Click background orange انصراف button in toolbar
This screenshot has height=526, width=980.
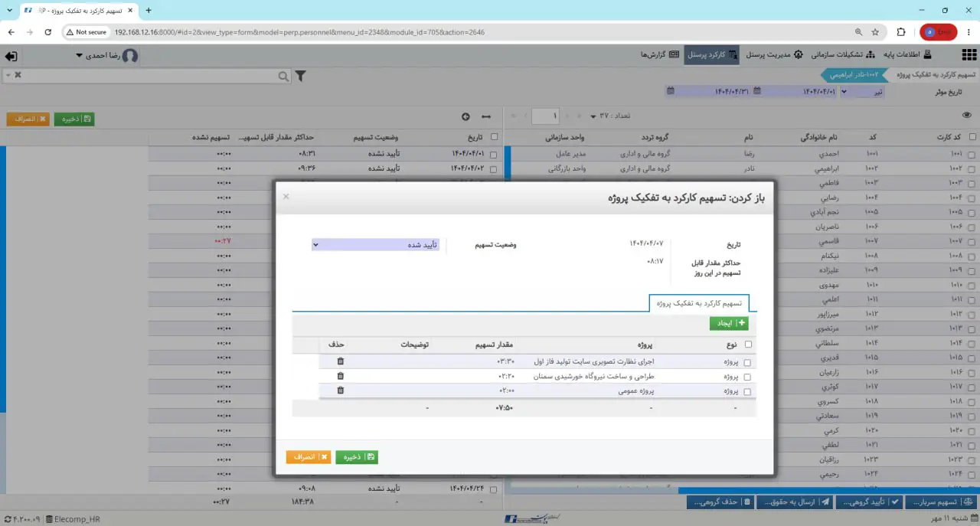click(x=28, y=119)
